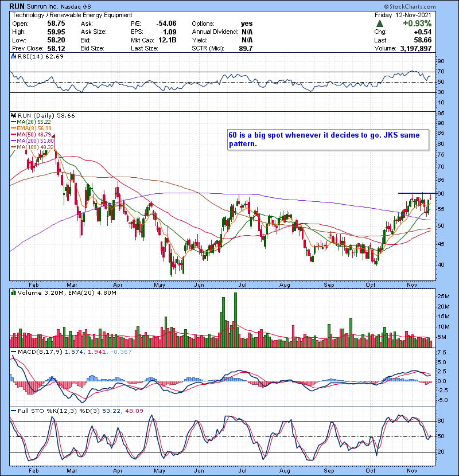Click the N/A next to Annual Dividend

(x=247, y=32)
